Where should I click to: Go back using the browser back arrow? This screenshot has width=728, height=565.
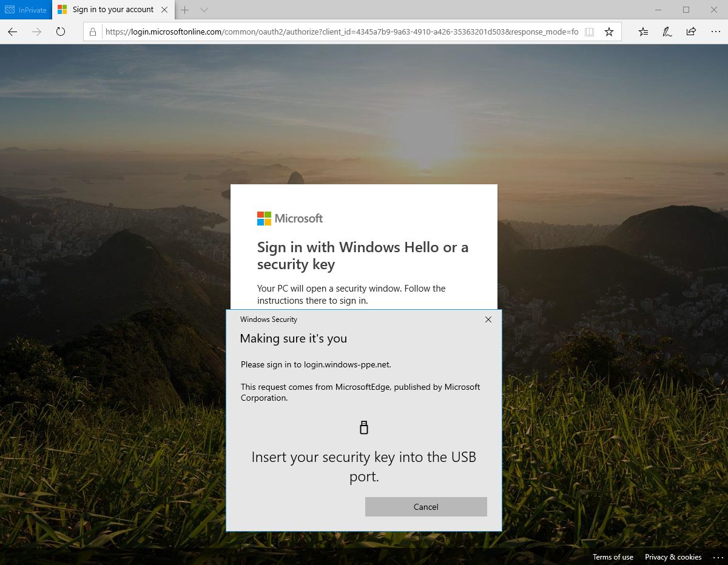click(12, 32)
